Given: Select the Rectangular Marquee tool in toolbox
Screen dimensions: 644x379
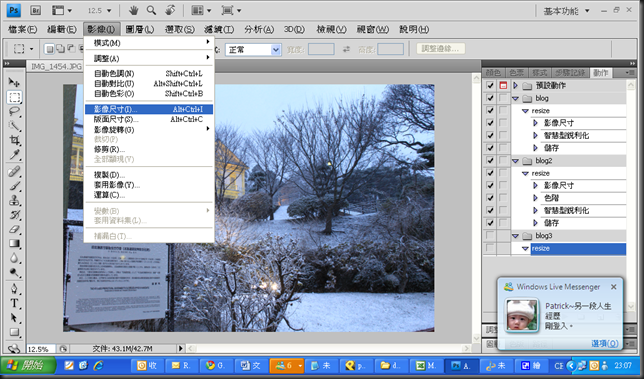Looking at the screenshot, I should 14,97.
